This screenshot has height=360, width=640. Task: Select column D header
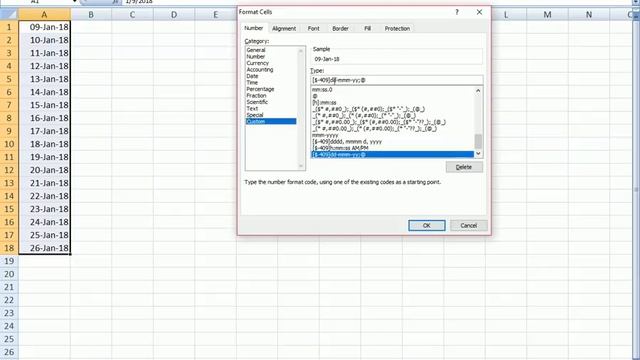click(174, 15)
